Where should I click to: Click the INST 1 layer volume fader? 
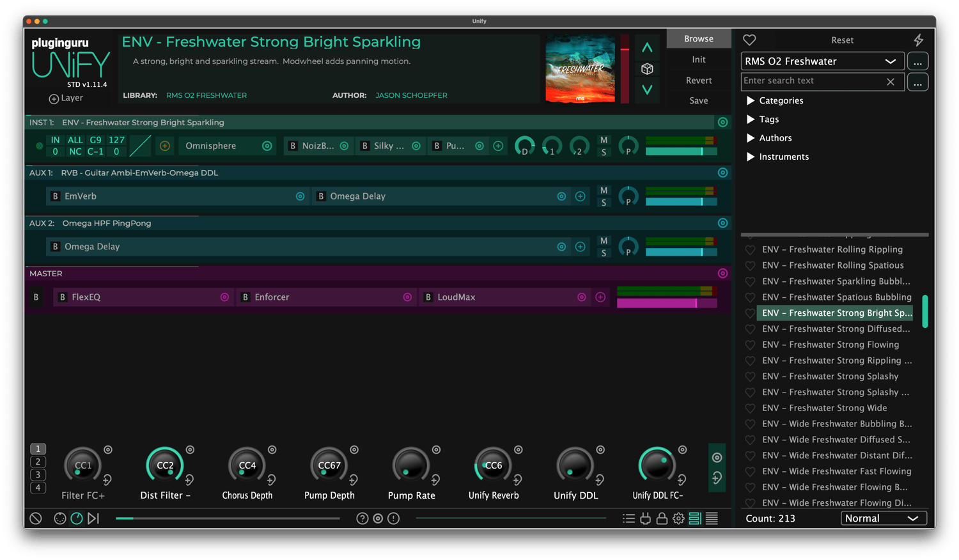pyautogui.click(x=681, y=152)
